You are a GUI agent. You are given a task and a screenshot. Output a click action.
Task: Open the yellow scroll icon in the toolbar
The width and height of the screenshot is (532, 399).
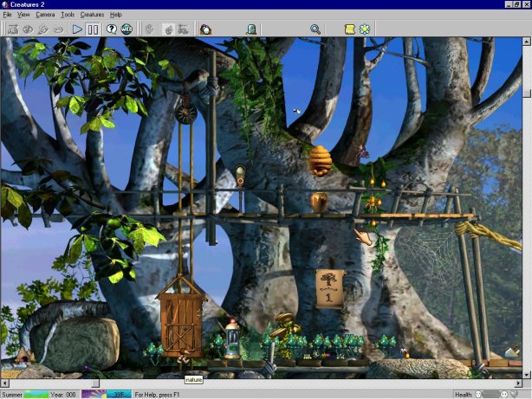point(349,29)
